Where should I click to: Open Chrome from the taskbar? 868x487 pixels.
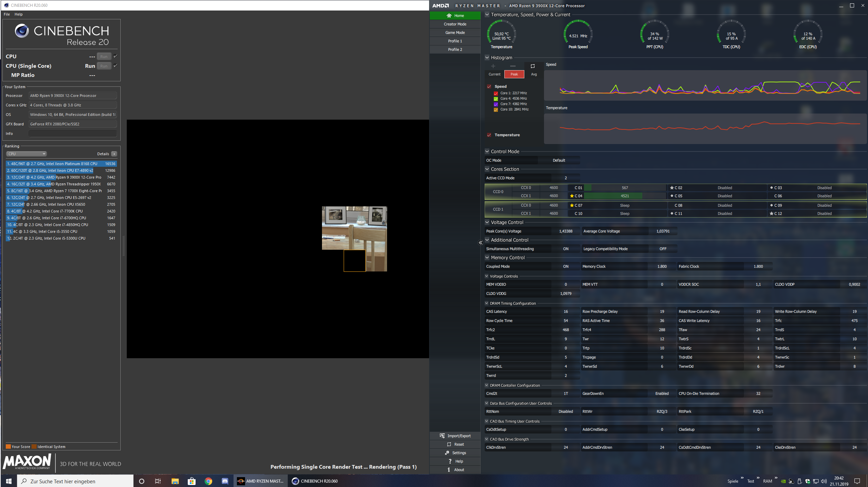pos(208,481)
